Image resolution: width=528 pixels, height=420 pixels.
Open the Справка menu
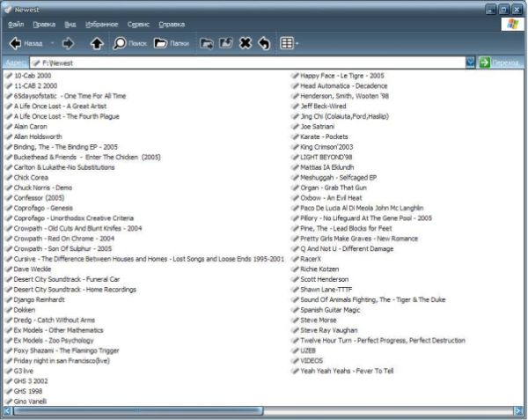coord(172,25)
